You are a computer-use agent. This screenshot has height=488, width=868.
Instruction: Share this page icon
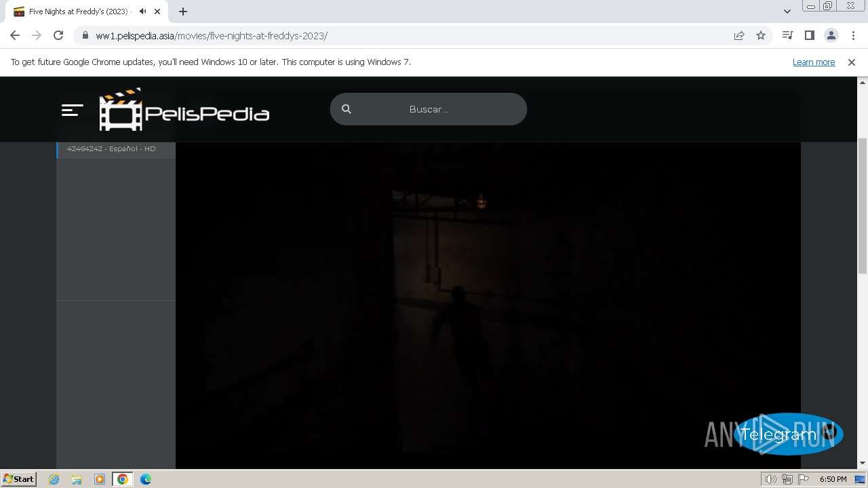pyautogui.click(x=739, y=35)
